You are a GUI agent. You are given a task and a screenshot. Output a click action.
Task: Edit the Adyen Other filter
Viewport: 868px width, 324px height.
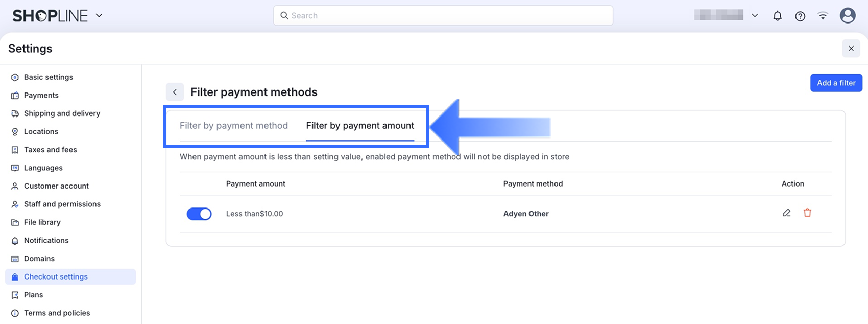coord(786,213)
